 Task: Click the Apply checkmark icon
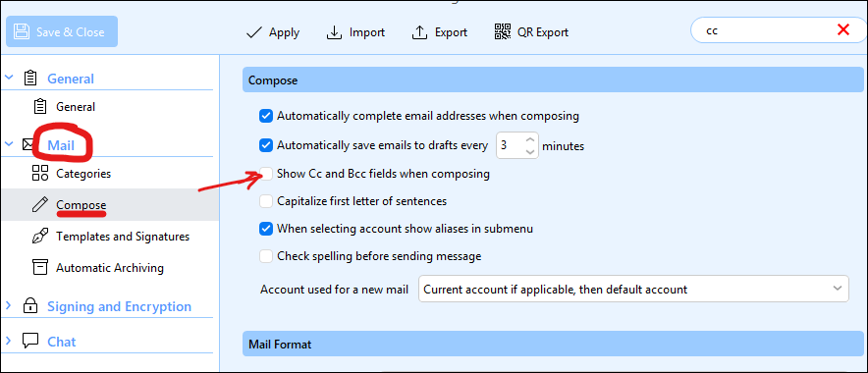click(x=253, y=32)
